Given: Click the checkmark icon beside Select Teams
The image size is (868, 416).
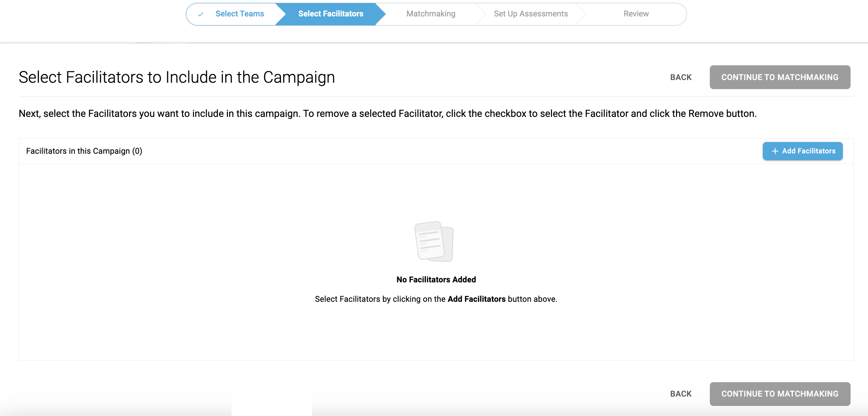Looking at the screenshot, I should (200, 14).
